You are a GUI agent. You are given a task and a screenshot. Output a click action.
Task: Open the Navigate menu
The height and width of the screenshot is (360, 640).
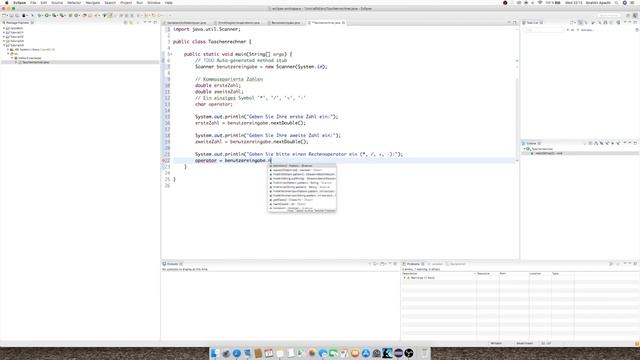[93, 2]
